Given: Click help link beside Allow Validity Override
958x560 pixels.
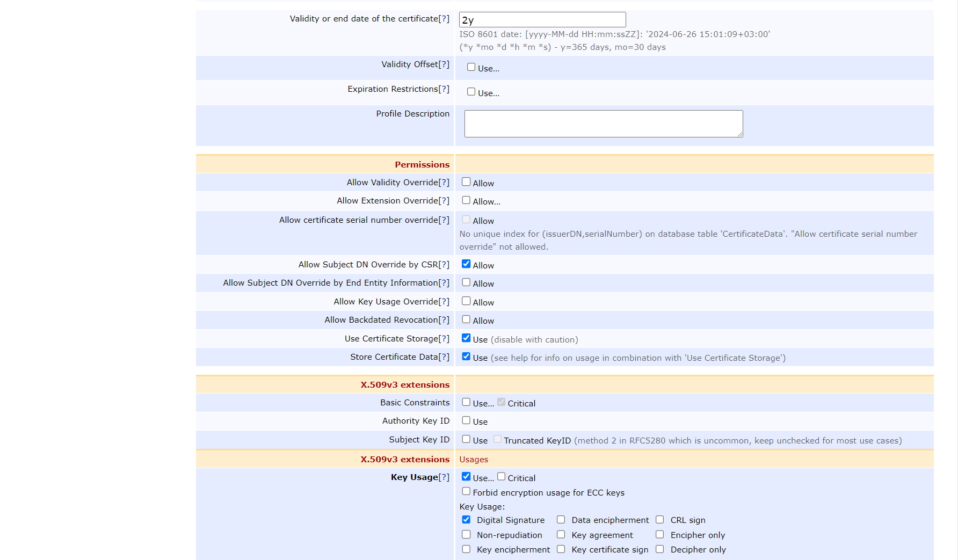Looking at the screenshot, I should pos(444,183).
